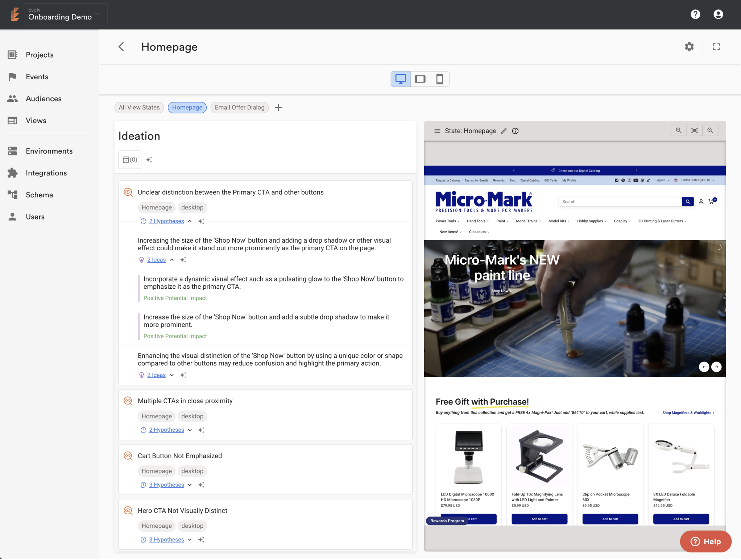Open the Onboarding Demo project dropdown
The image size is (741, 560).
pos(65,14)
